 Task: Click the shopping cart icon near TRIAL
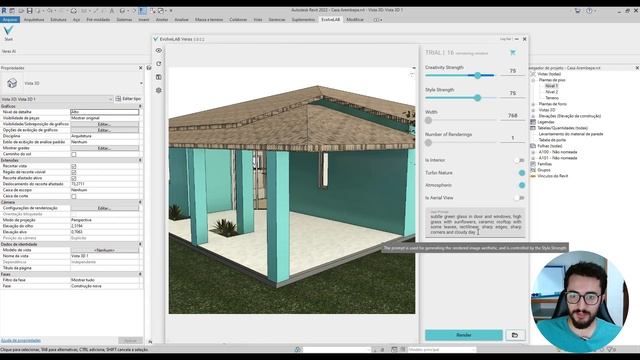click(513, 53)
